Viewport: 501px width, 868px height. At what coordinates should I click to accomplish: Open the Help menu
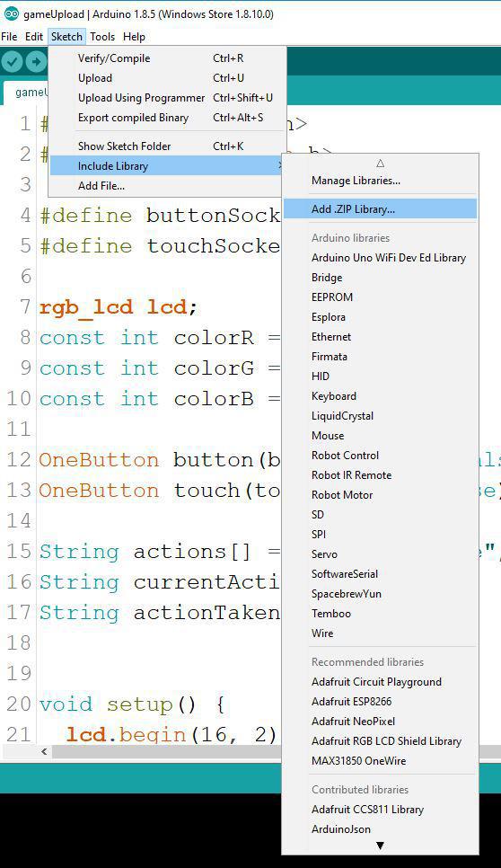(x=134, y=37)
